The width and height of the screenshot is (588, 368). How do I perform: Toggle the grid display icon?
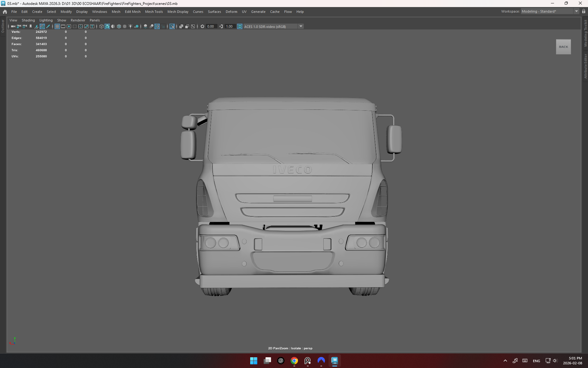pyautogui.click(x=57, y=26)
